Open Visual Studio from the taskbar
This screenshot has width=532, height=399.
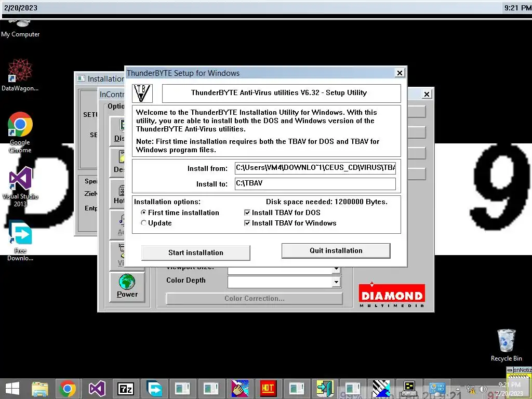point(97,389)
